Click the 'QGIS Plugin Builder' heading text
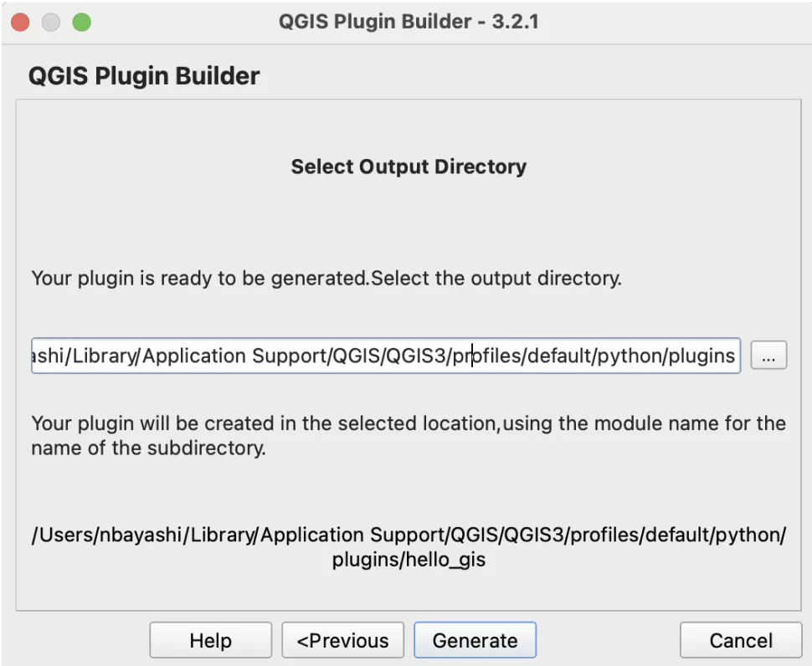 pyautogui.click(x=144, y=75)
